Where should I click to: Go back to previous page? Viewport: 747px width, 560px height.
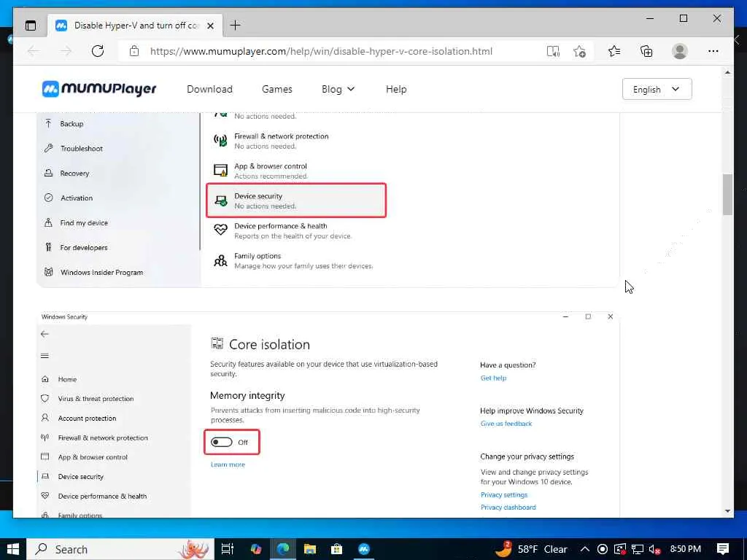click(34, 51)
